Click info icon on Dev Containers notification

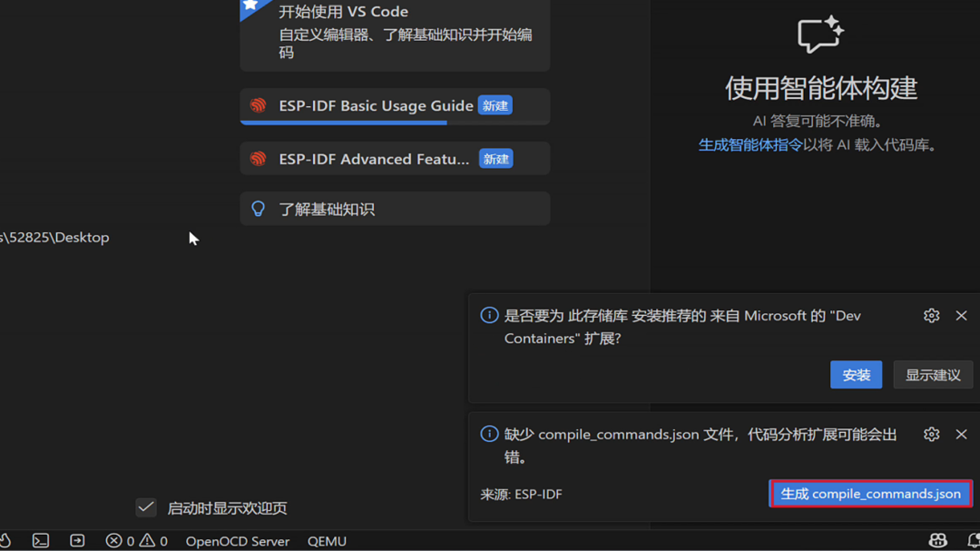coord(489,315)
